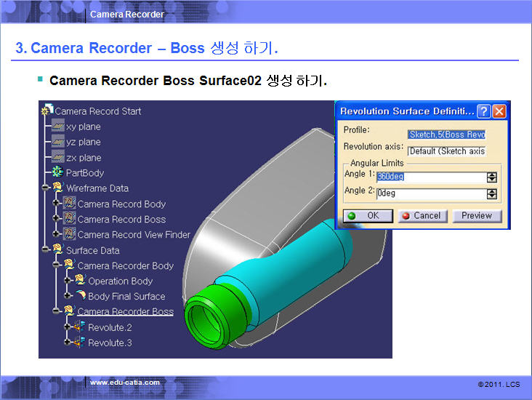This screenshot has width=532, height=400.
Task: Click the PartBody gear icon
Action: pyautogui.click(x=57, y=172)
